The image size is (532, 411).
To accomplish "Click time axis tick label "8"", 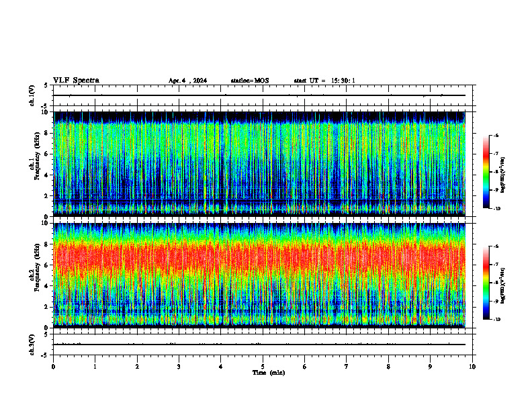I will pyautogui.click(x=388, y=367).
